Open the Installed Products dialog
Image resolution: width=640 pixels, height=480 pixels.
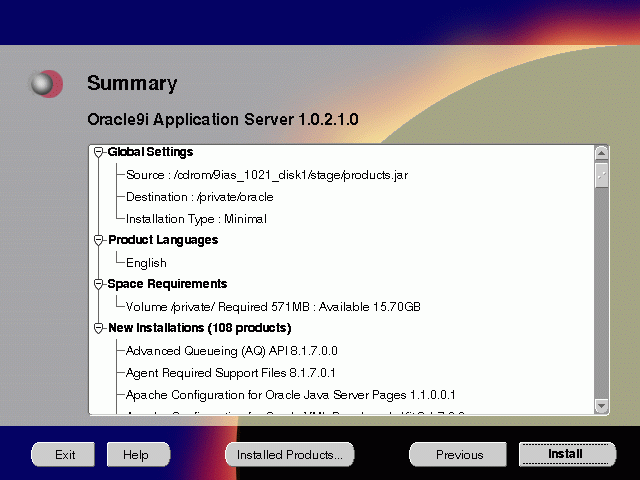[289, 454]
